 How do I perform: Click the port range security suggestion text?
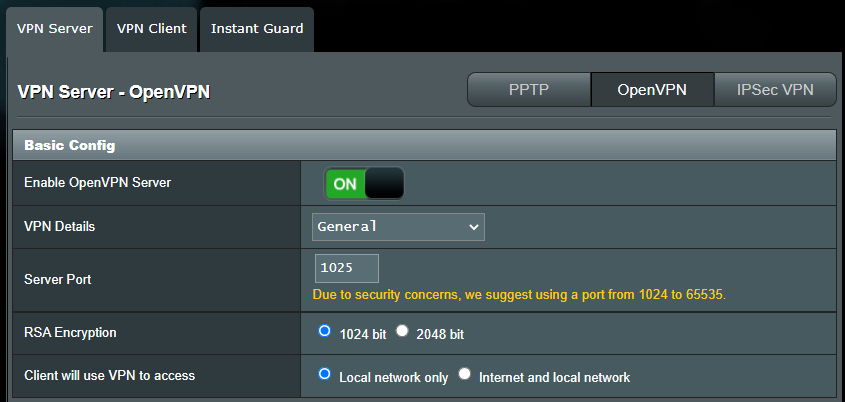pyautogui.click(x=520, y=295)
